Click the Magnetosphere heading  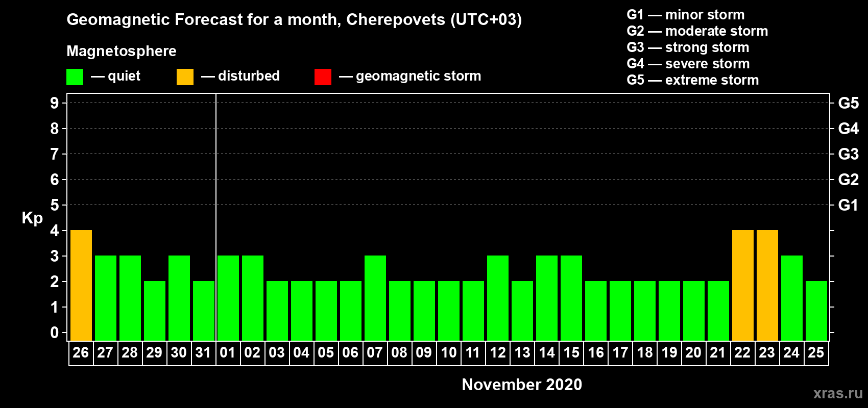click(122, 51)
